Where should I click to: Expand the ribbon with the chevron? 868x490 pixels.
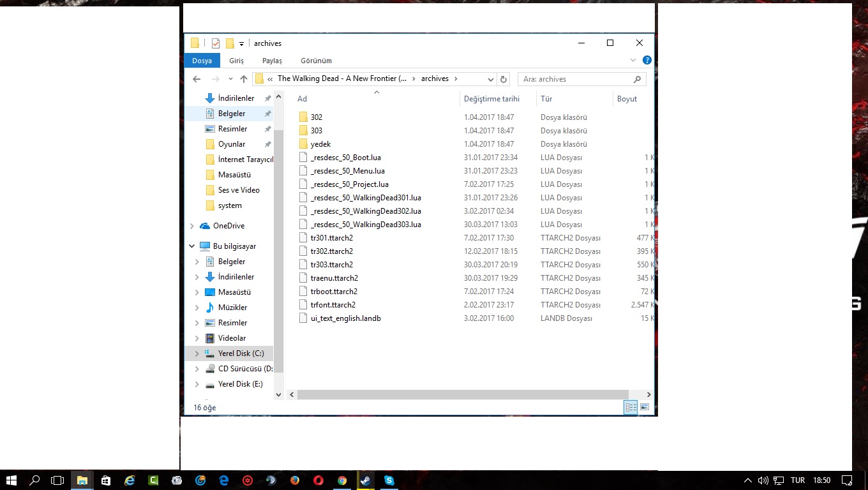click(633, 60)
